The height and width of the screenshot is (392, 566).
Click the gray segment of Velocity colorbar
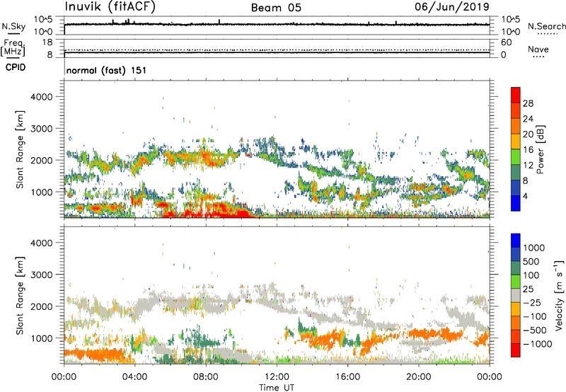click(x=516, y=295)
